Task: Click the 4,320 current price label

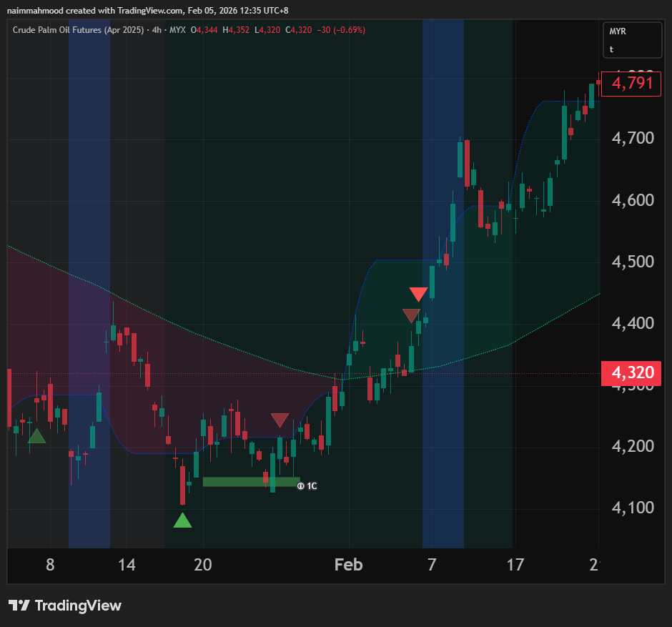Action: (631, 372)
